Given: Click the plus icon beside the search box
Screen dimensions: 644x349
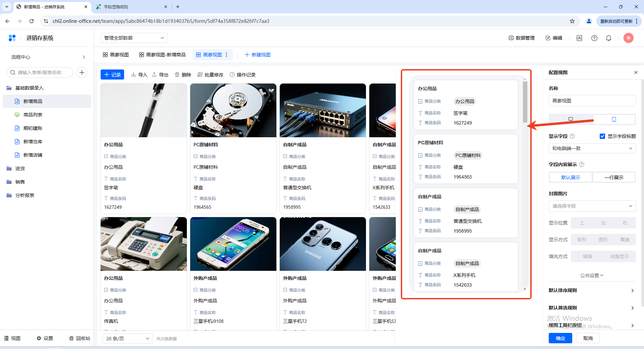Looking at the screenshot, I should [x=82, y=72].
